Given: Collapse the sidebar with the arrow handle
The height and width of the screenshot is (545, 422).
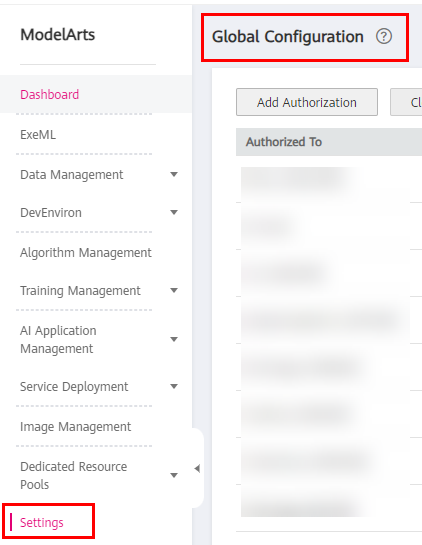Looking at the screenshot, I should click(197, 469).
